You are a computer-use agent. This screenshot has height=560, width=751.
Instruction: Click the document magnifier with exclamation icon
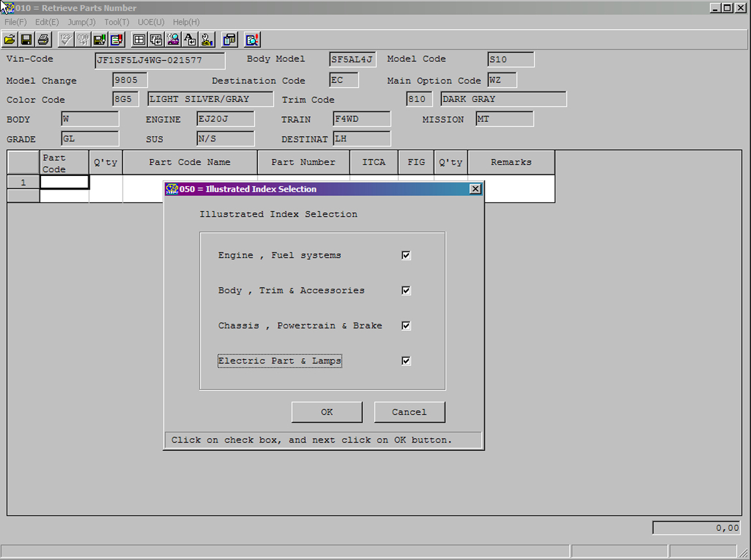coord(252,40)
